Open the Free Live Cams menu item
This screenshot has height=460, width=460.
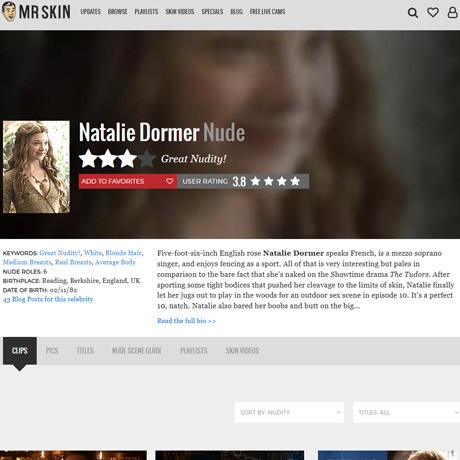(267, 12)
